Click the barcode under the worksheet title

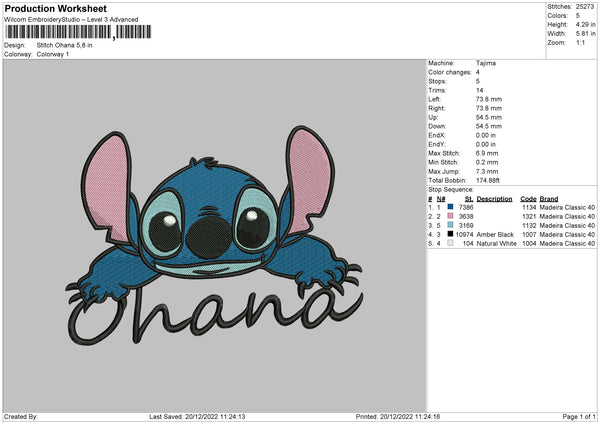(x=78, y=32)
